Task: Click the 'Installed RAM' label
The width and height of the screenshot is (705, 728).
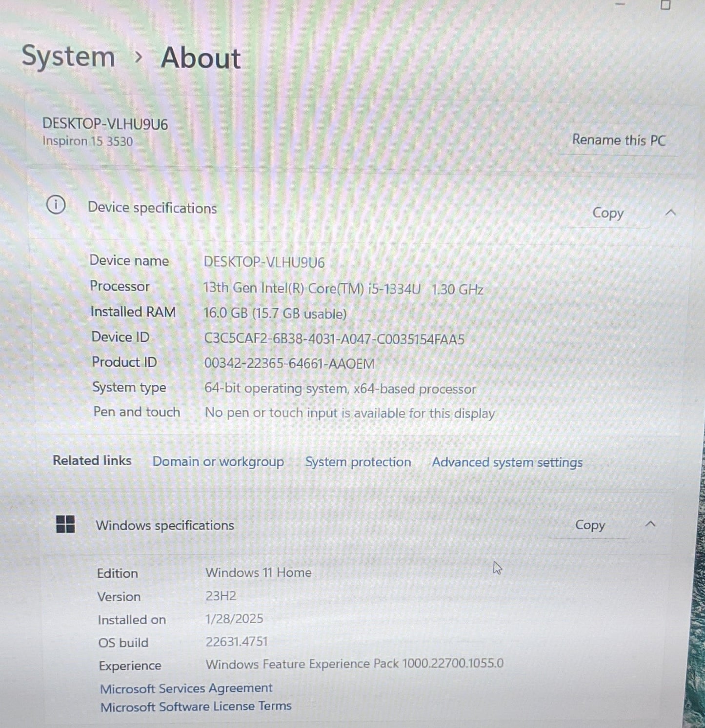Action: [x=133, y=312]
